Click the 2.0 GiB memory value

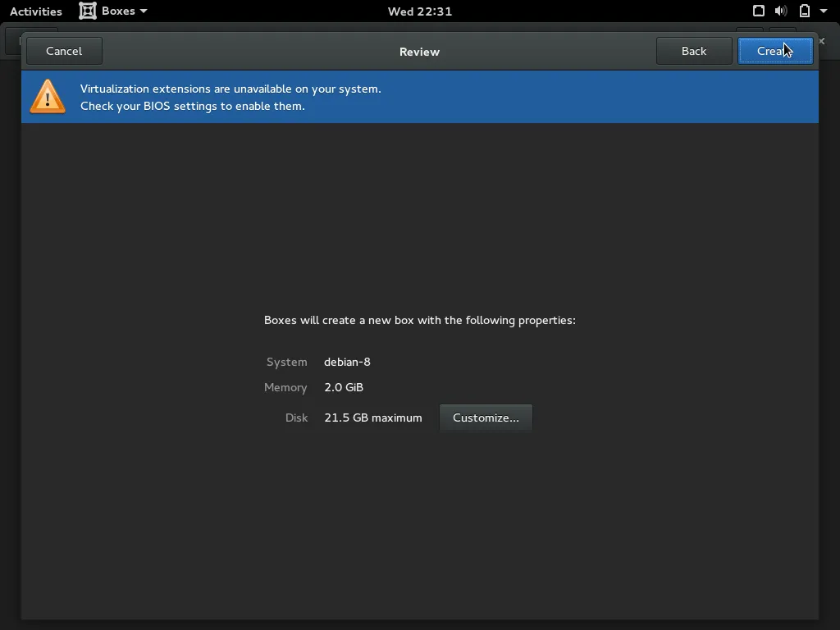(x=343, y=387)
